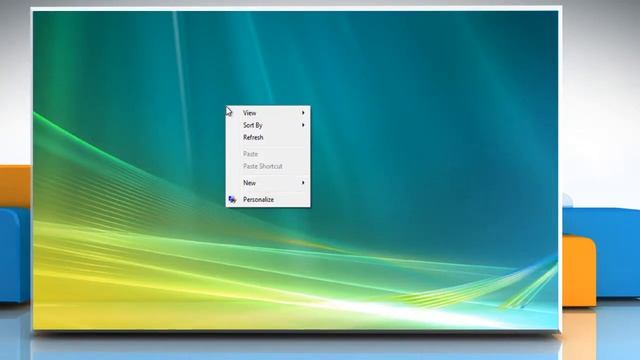Expand the arrow beside Sort By
The image size is (640, 360).
pos(303,125)
